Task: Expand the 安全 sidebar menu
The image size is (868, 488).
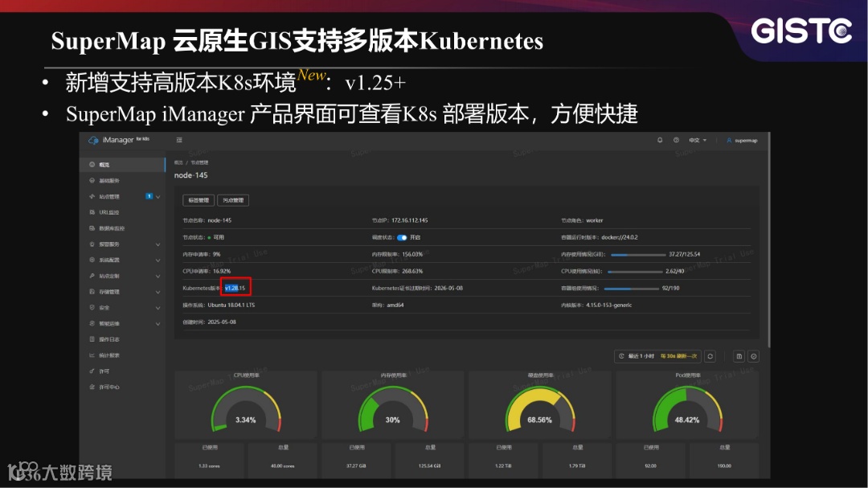Action: (158, 308)
